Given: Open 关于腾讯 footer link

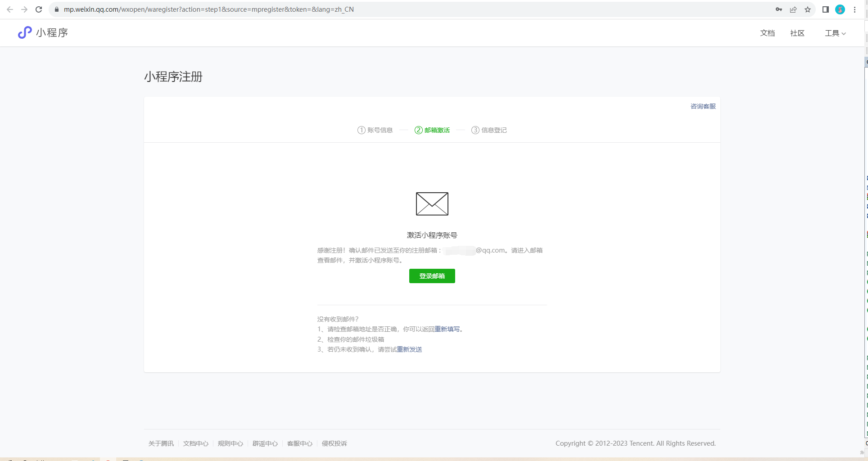Looking at the screenshot, I should point(161,443).
